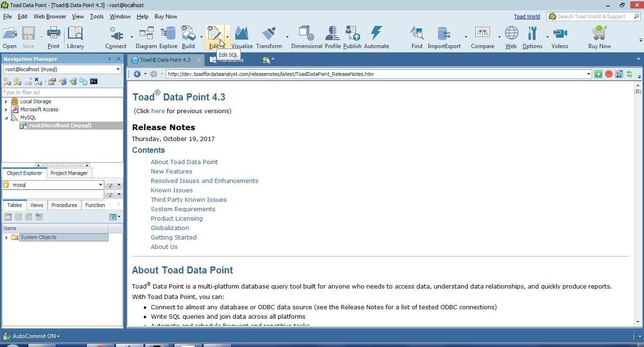The width and height of the screenshot is (644, 347).
Task: Expand the Microsoft Access tree node
Action: click(x=6, y=109)
